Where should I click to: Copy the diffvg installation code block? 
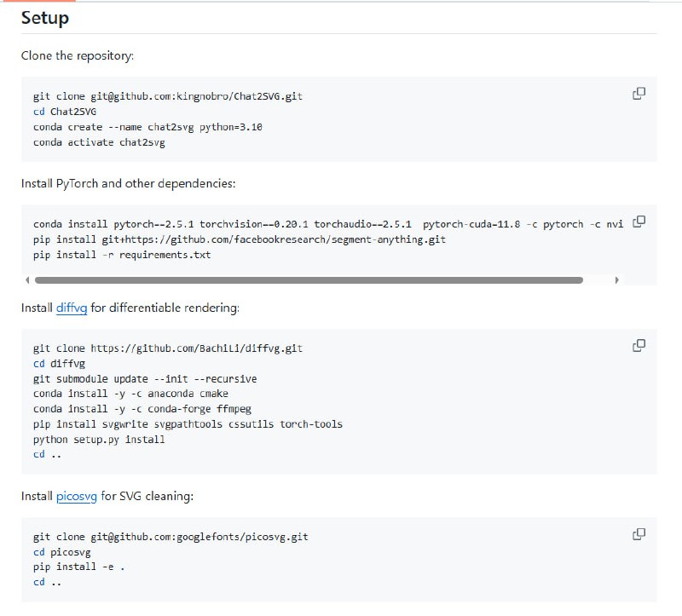[639, 346]
